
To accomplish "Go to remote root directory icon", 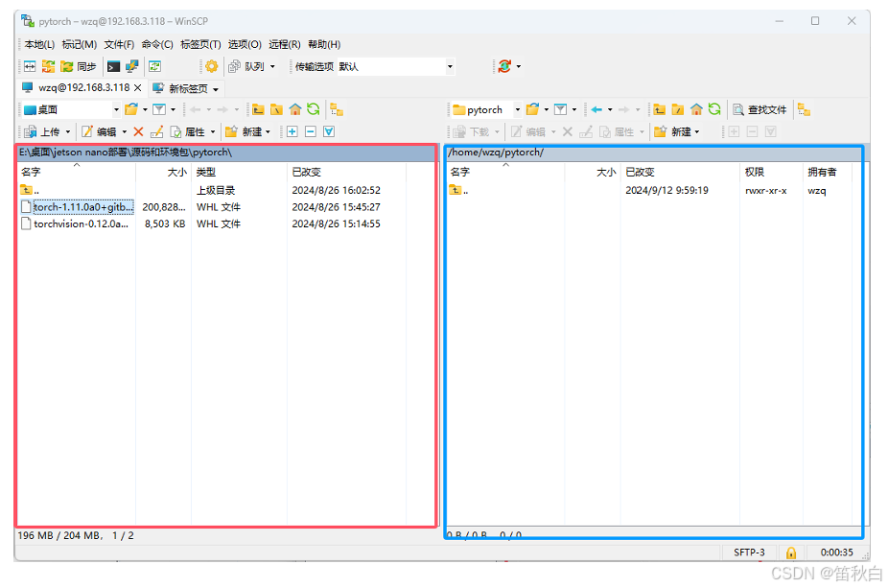I will click(677, 109).
